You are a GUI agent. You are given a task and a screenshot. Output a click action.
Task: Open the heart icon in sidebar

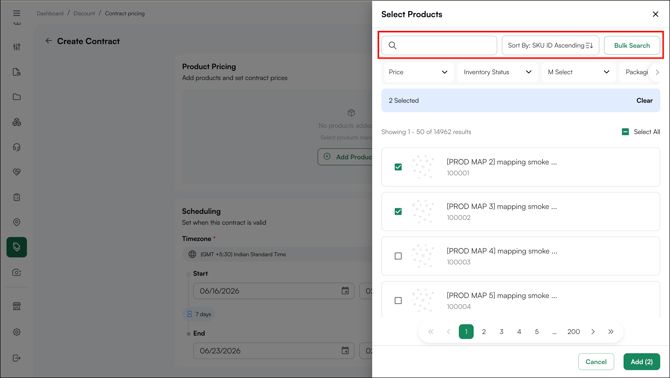(17, 172)
